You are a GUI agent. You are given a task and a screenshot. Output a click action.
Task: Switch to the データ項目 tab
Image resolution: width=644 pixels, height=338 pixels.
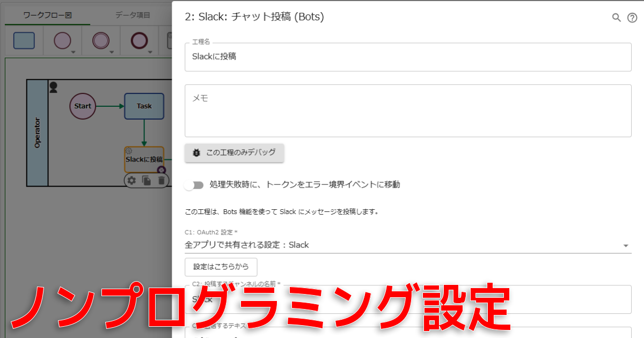(133, 15)
